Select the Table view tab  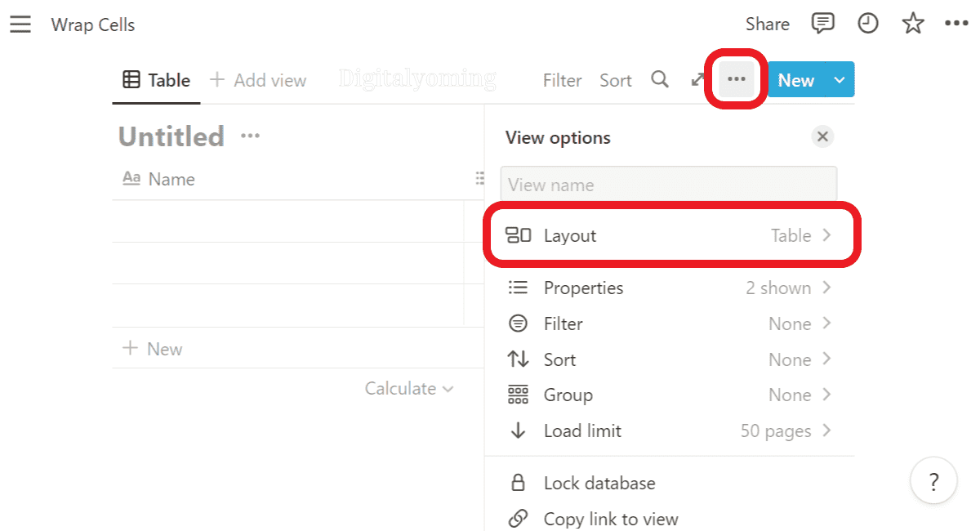click(157, 80)
